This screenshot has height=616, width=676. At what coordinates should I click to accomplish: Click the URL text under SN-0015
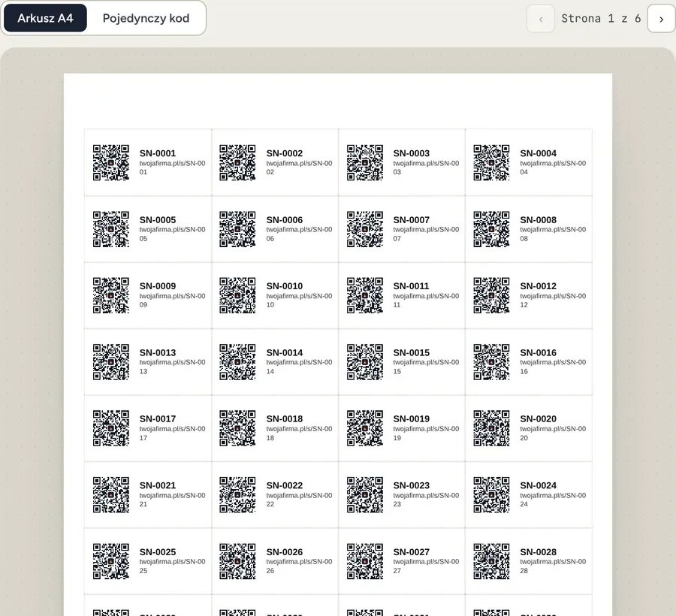point(426,367)
